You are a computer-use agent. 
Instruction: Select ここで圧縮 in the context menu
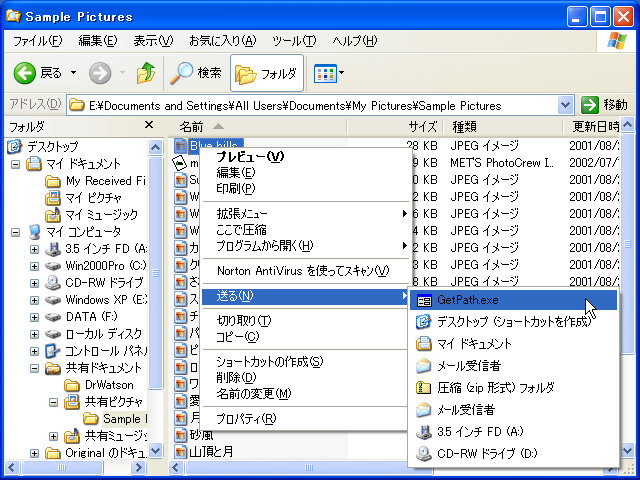pyautogui.click(x=306, y=230)
